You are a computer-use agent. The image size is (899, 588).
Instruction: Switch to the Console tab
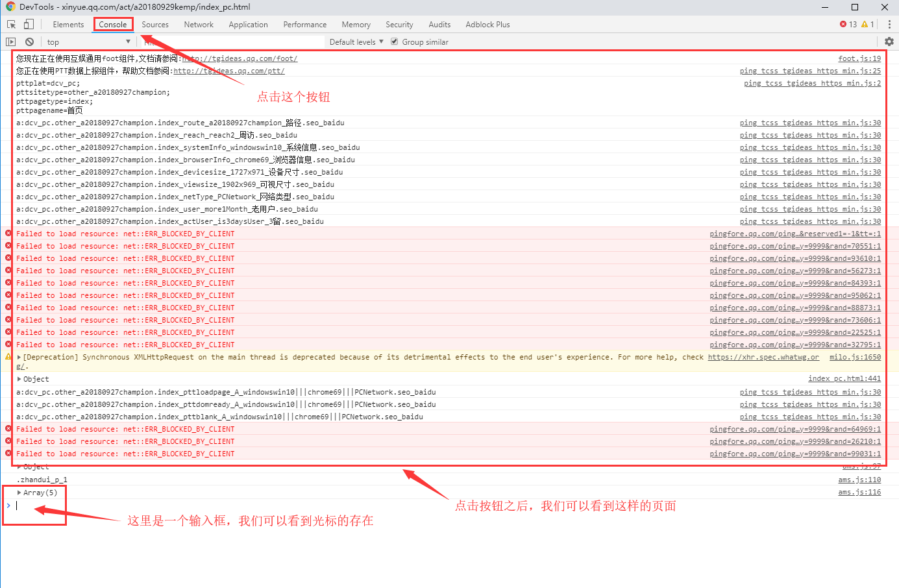pyautogui.click(x=113, y=25)
